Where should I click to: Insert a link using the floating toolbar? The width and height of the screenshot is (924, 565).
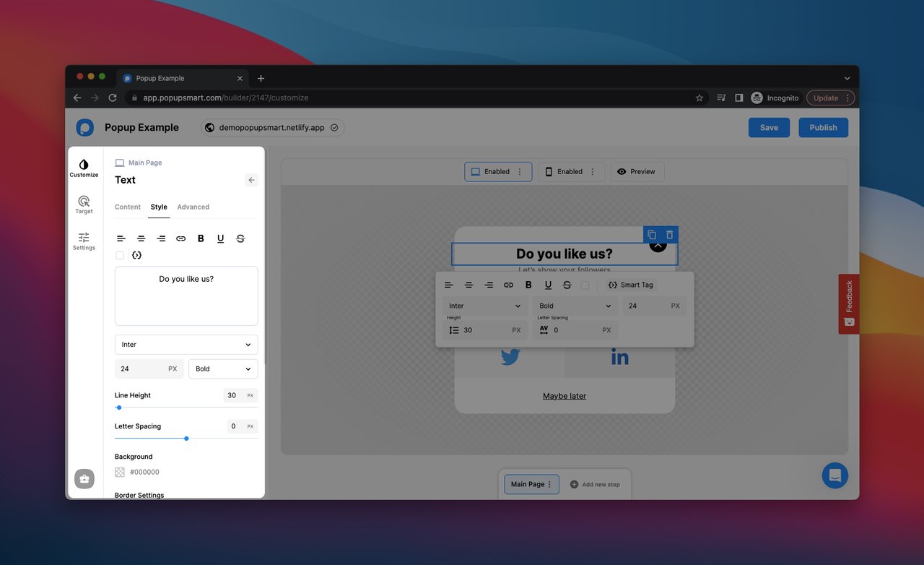(508, 285)
